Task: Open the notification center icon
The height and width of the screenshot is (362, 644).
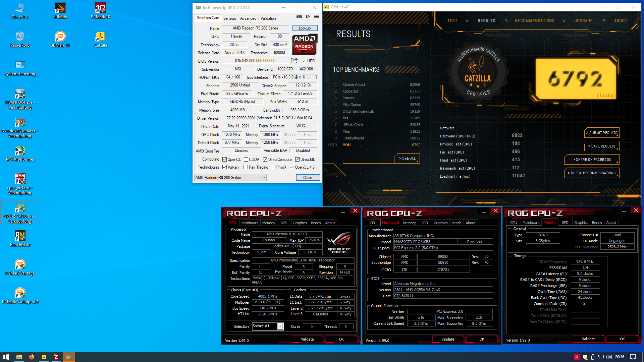Action: point(633,357)
